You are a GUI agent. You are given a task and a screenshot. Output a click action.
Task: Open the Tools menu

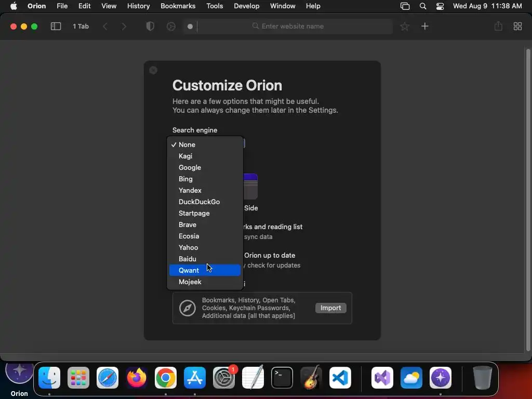215,6
